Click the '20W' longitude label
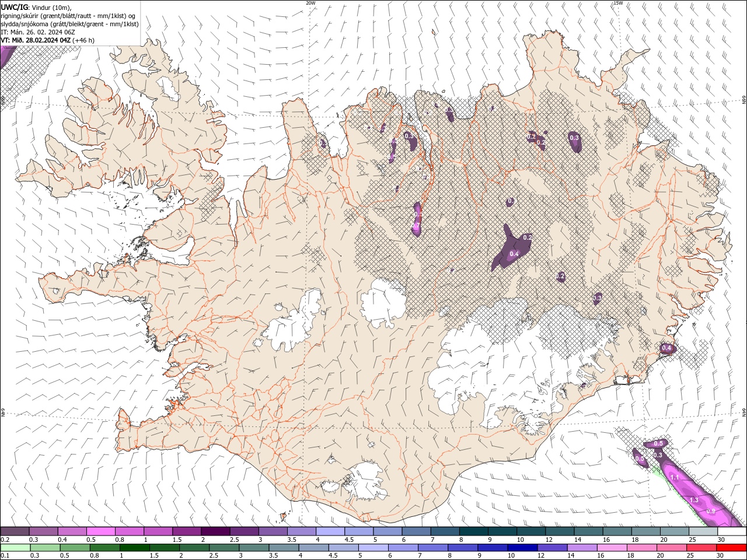This screenshot has width=747, height=560. (x=310, y=3)
